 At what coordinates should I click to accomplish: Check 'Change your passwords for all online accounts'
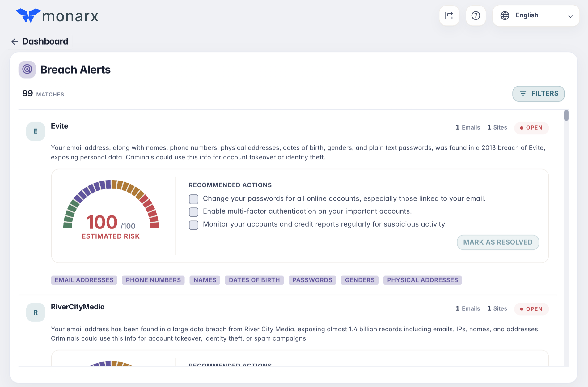[x=194, y=199]
